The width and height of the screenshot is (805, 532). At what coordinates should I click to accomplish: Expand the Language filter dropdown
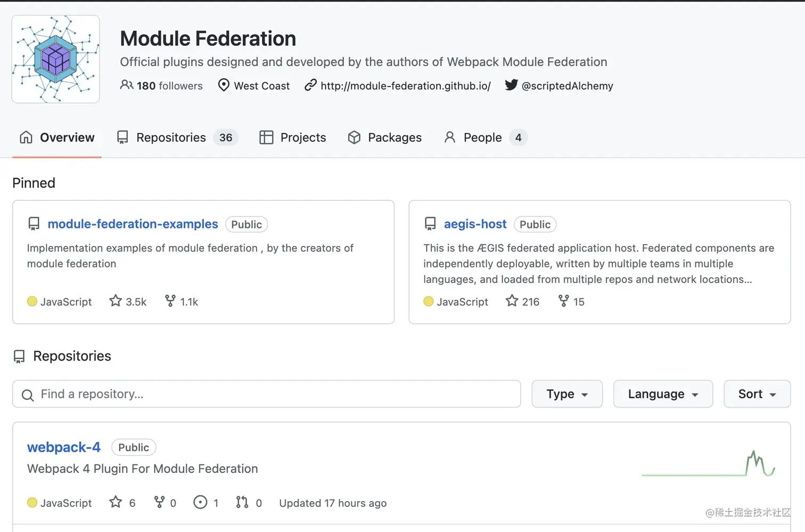tap(663, 394)
